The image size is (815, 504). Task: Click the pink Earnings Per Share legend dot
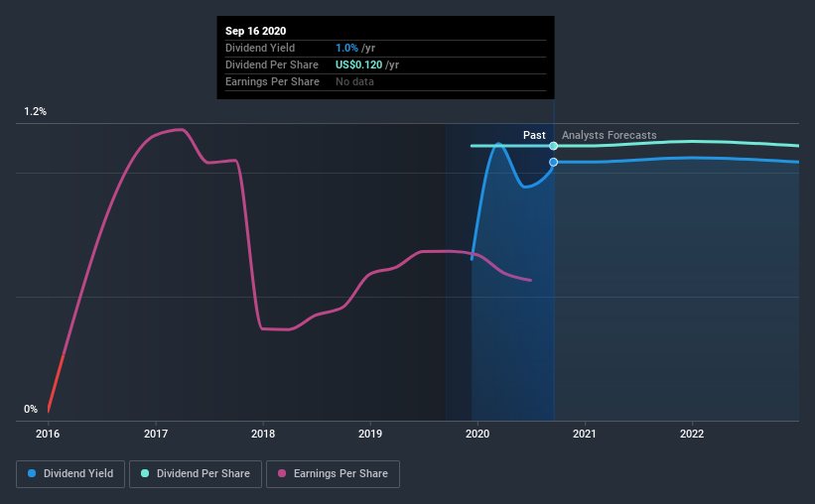pos(282,473)
